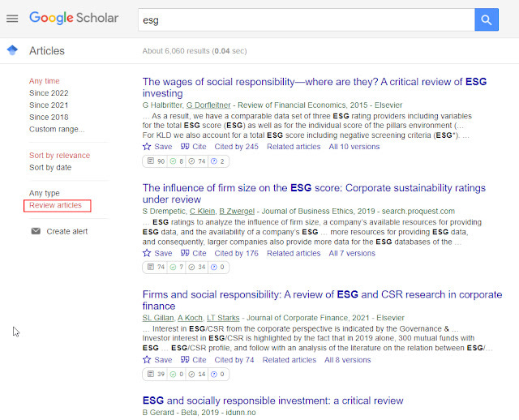Click the supporting citations badge showing 7
The width and height of the screenshot is (519, 420).
177,267
